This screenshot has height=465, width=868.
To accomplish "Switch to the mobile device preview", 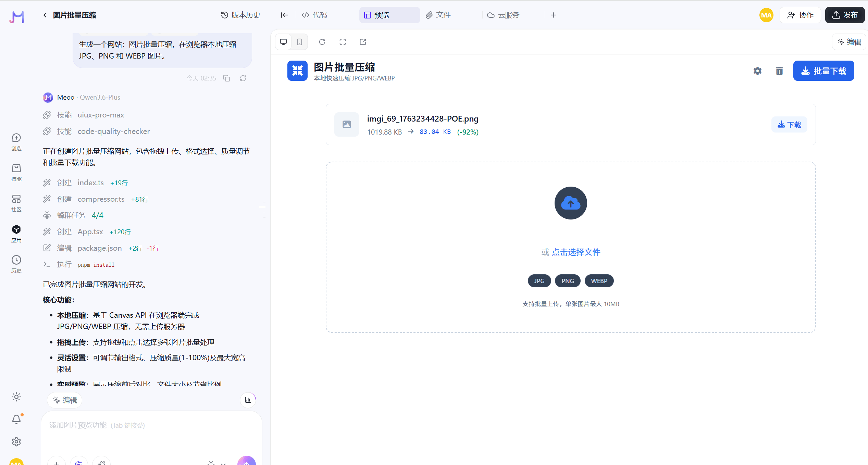I will [299, 42].
